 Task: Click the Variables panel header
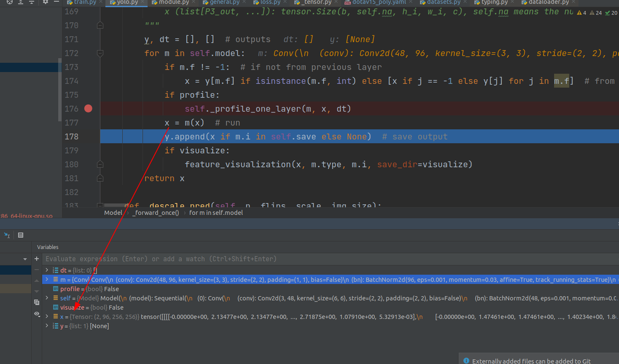tap(48, 247)
